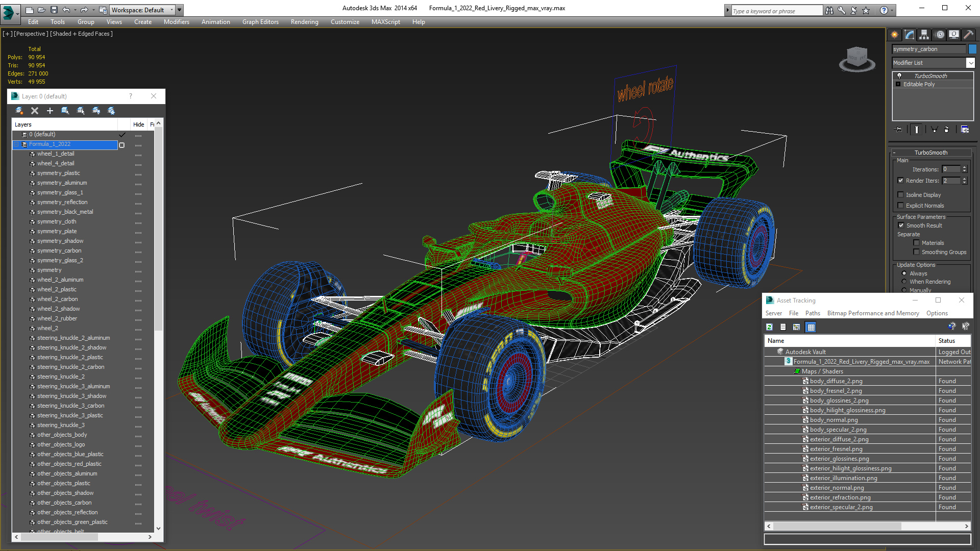Switch to the Utilities hammer tab

pyautogui.click(x=968, y=35)
